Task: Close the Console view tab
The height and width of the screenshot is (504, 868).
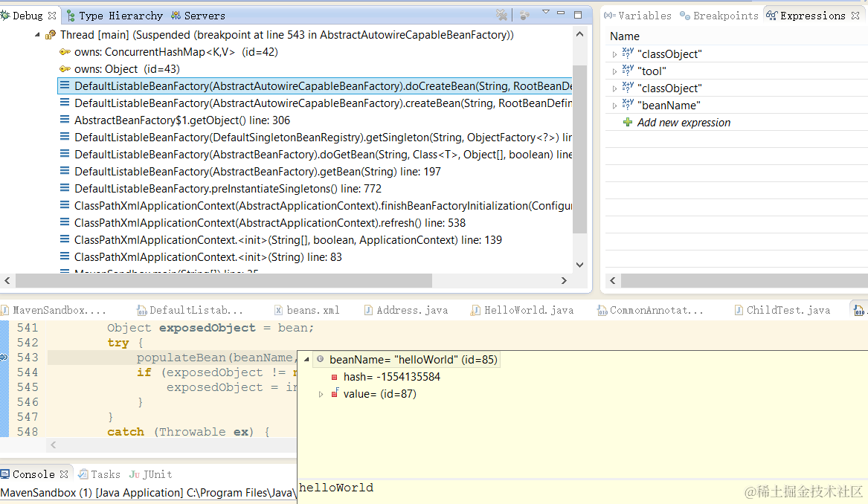Action: (64, 474)
